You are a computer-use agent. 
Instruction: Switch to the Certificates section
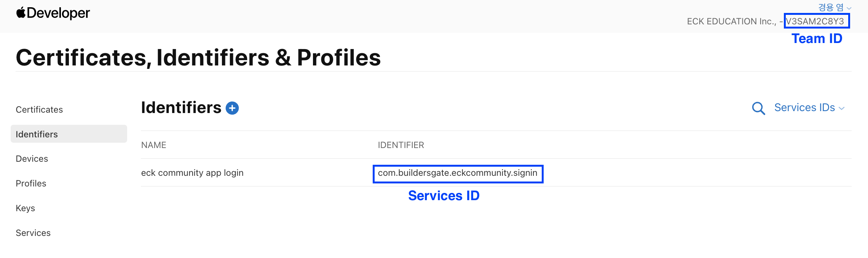39,109
